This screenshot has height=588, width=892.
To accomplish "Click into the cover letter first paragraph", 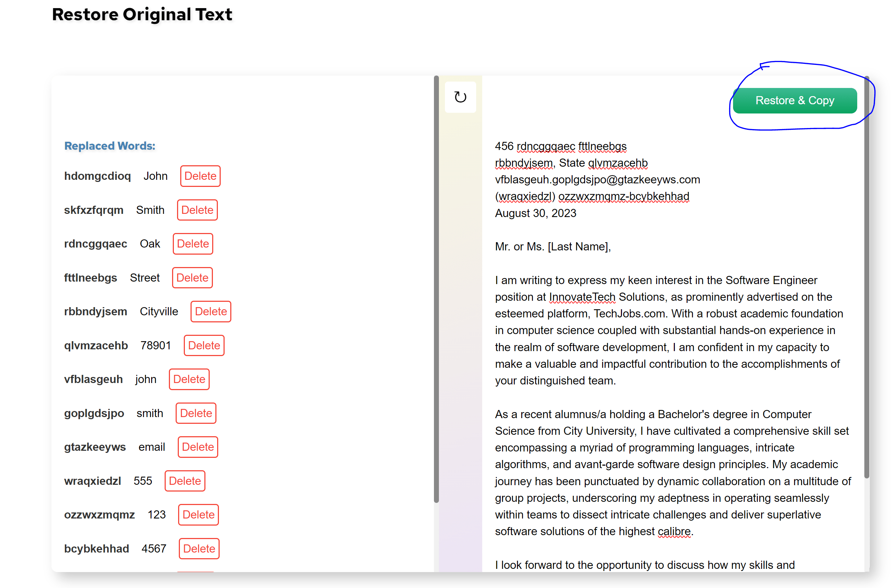I will pos(668,331).
